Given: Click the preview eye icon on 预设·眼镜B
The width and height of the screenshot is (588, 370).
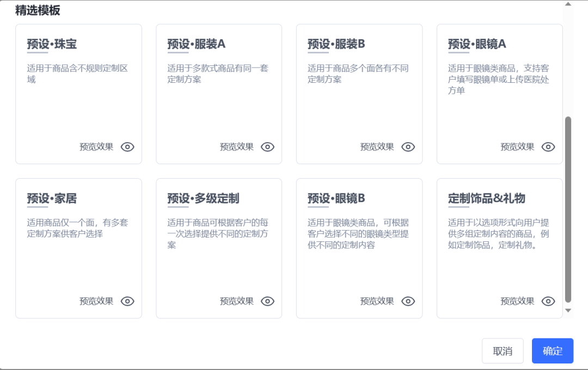Looking at the screenshot, I should tap(408, 301).
